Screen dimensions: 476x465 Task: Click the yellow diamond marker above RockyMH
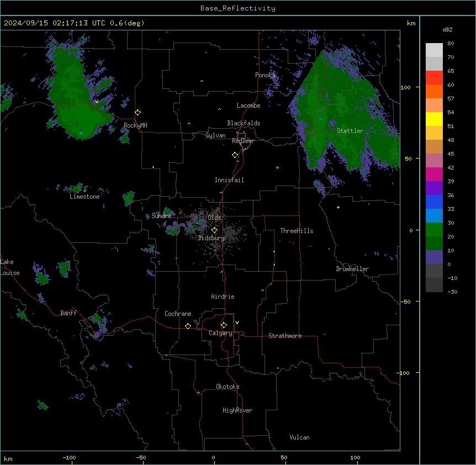point(138,113)
